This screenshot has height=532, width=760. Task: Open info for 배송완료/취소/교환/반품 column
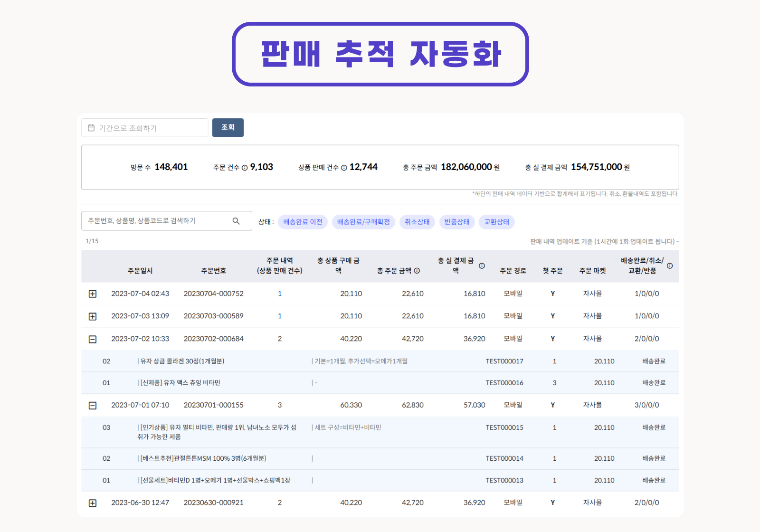[x=670, y=266]
